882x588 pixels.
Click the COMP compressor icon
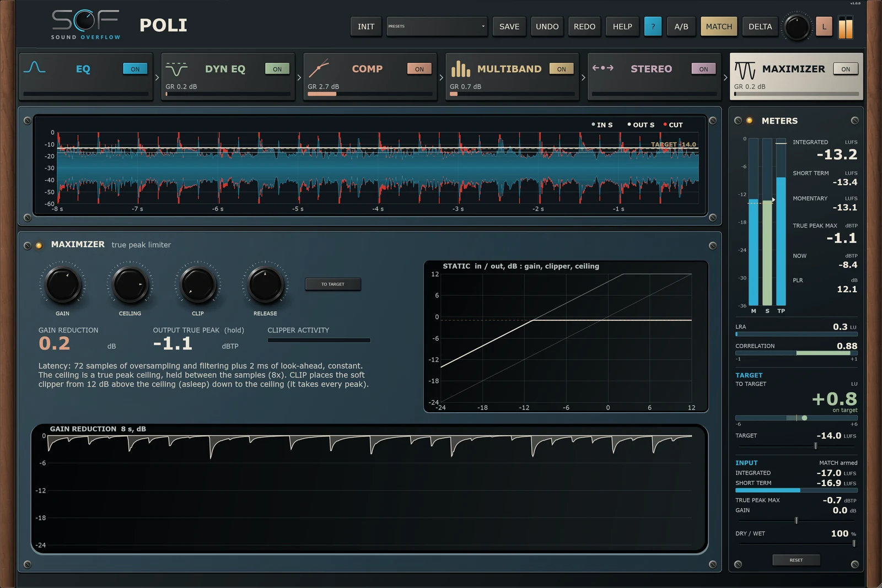pos(319,68)
